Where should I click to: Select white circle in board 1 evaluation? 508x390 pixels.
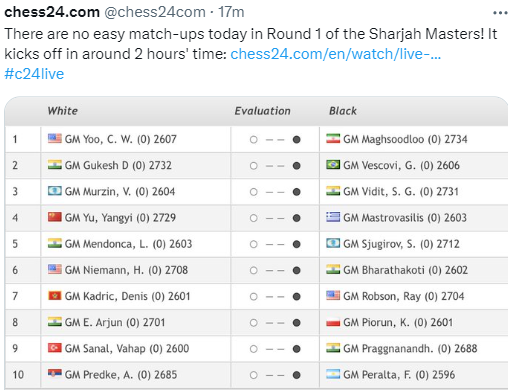click(x=254, y=139)
